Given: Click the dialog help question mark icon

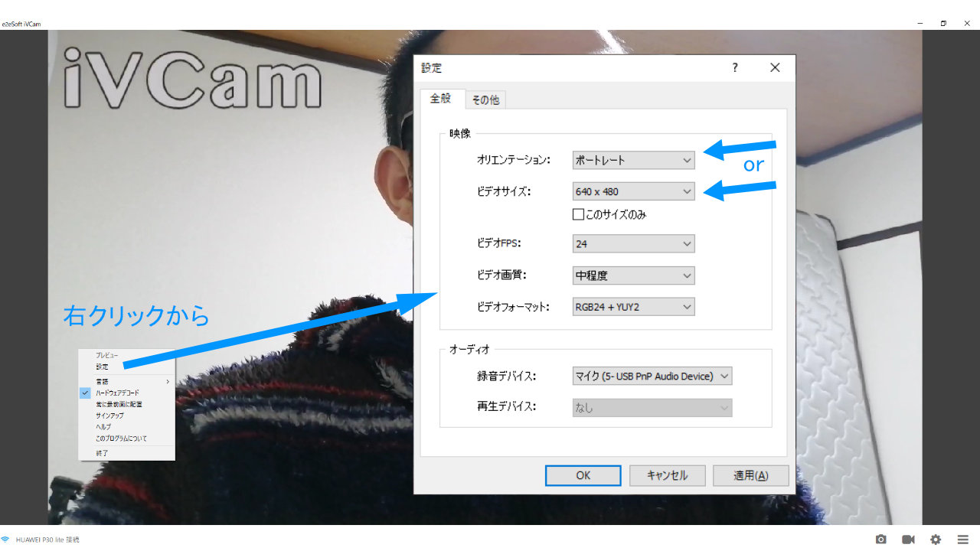Looking at the screenshot, I should (735, 67).
